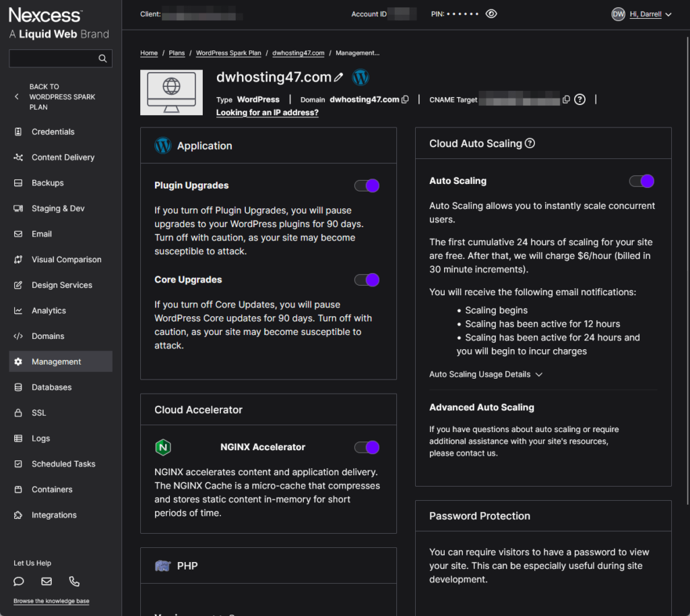Go to Plans breadcrumb
The height and width of the screenshot is (616, 690).
(177, 53)
